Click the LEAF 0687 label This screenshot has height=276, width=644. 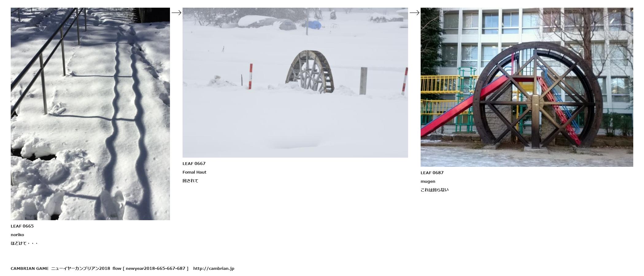pyautogui.click(x=432, y=173)
